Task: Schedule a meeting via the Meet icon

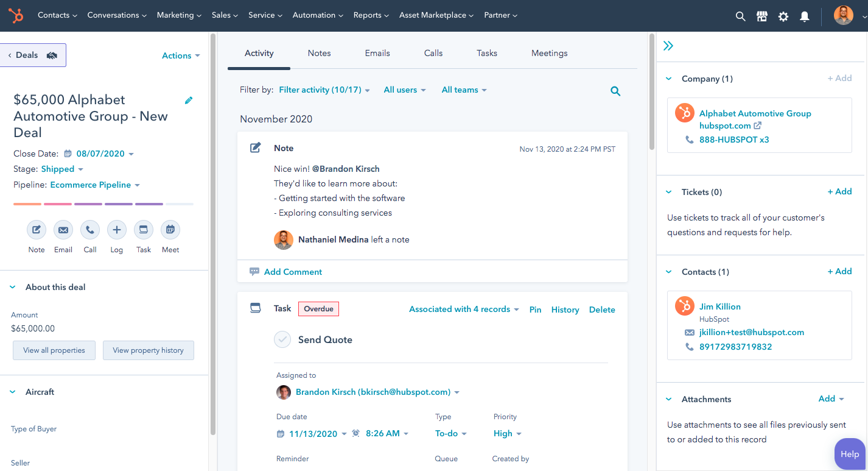Action: [x=170, y=230]
